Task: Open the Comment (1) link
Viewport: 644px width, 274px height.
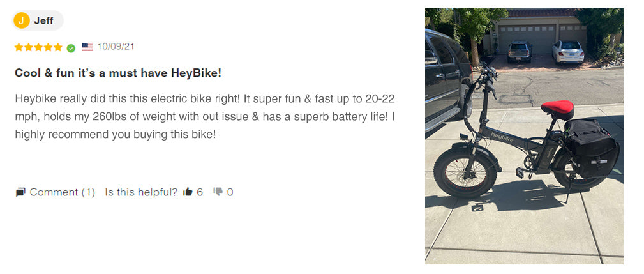Action: (63, 192)
